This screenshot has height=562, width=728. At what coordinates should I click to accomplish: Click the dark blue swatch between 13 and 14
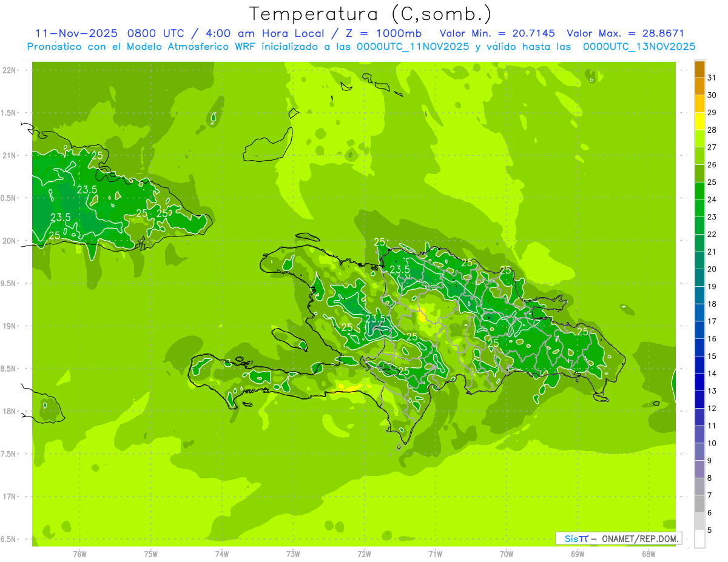click(699, 383)
